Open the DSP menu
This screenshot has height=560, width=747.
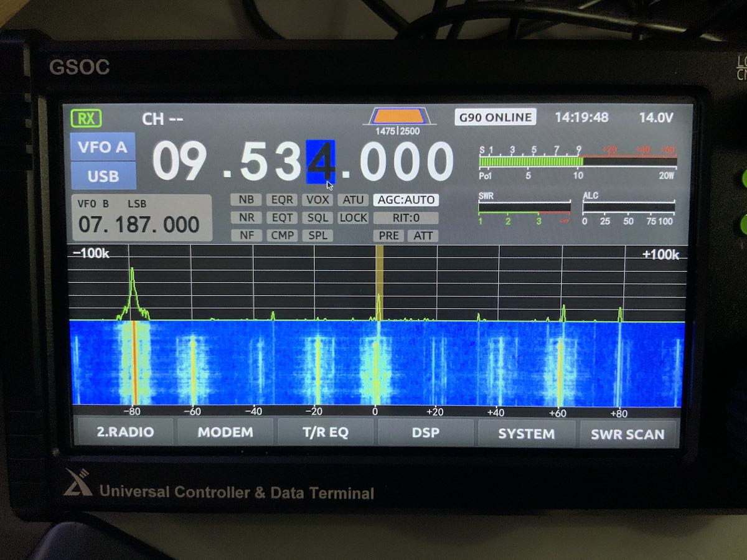[425, 432]
